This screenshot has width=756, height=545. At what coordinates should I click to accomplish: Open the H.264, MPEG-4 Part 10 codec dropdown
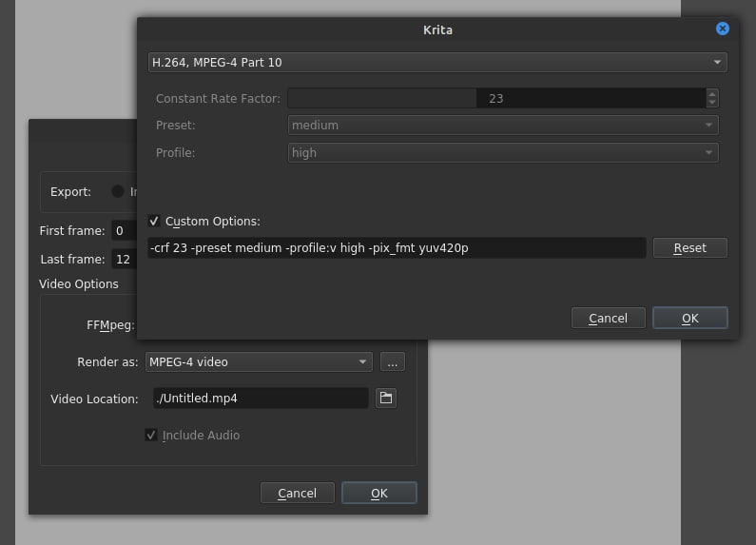pyautogui.click(x=437, y=62)
